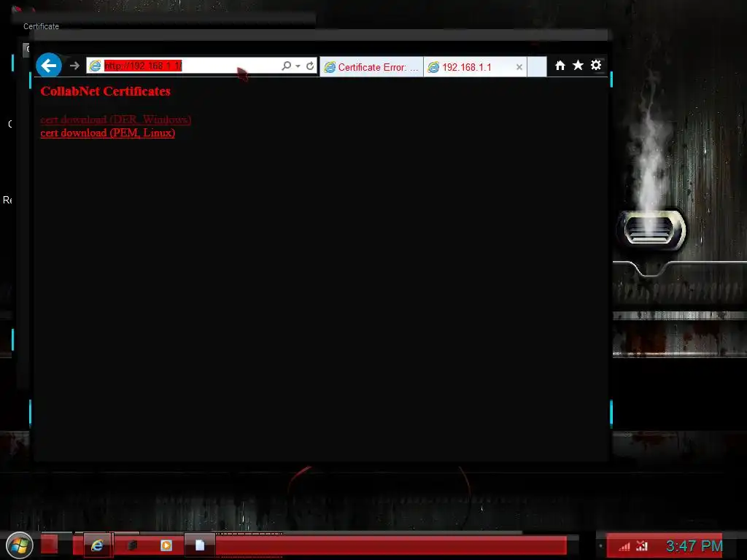Click the signal strength tray icon
The height and width of the screenshot is (560, 747).
pos(624,547)
